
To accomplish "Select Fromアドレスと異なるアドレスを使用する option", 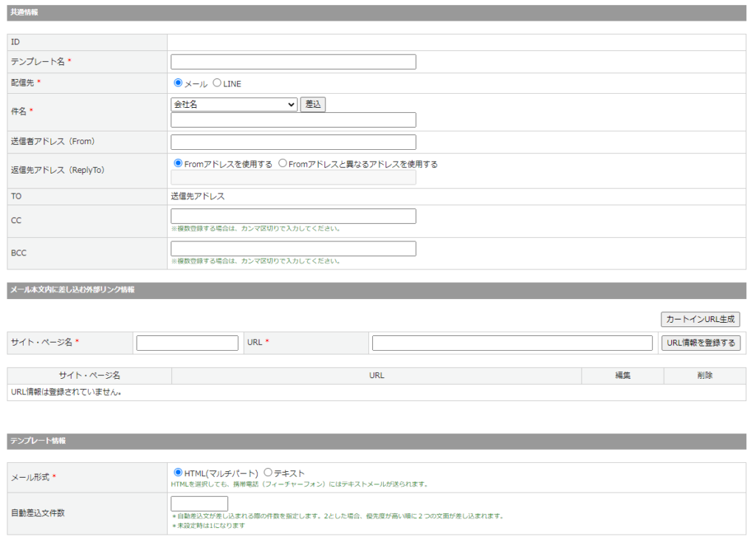I will tap(283, 164).
